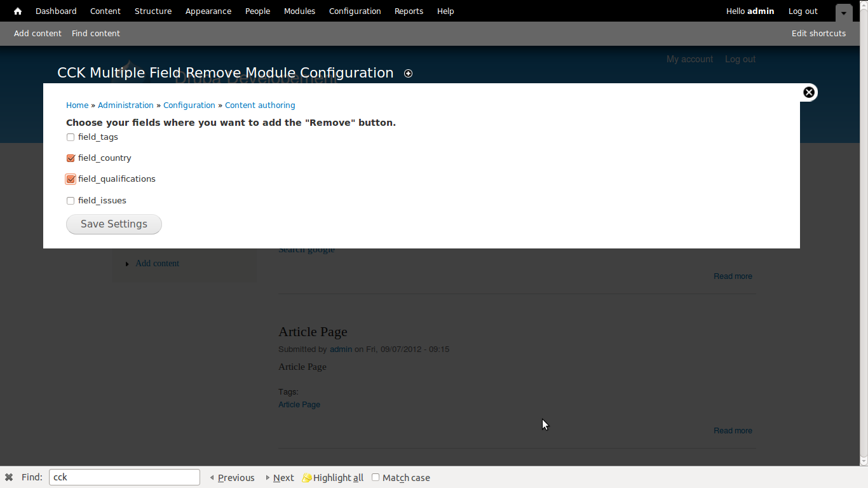
Task: Uncheck the field_country checkbox
Action: click(x=70, y=158)
